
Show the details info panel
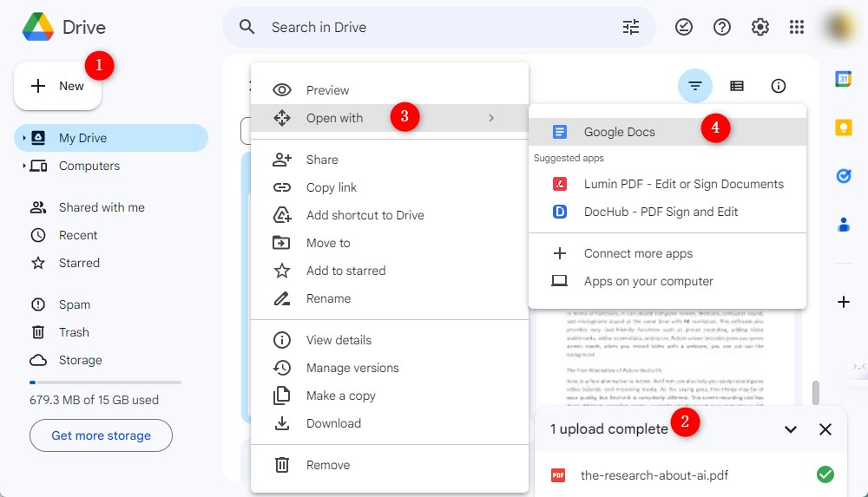point(779,86)
